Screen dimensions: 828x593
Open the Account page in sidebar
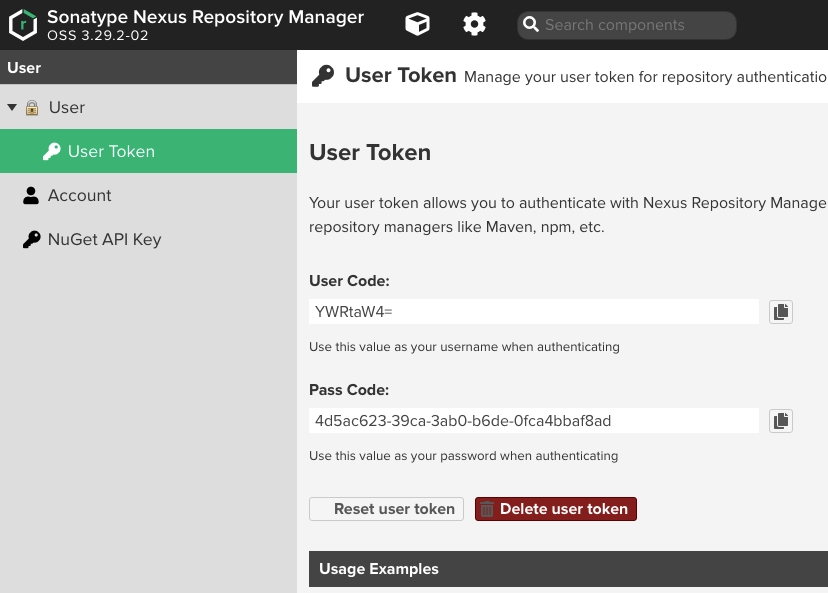point(148,195)
